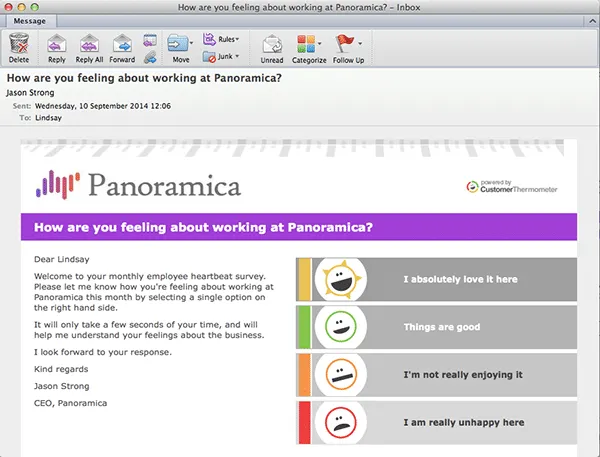Click the red color bar beside unhappy option

305,423
